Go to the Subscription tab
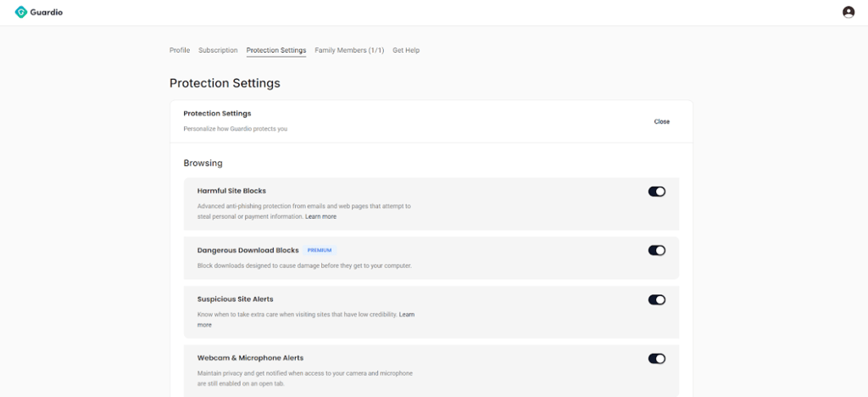 click(218, 50)
